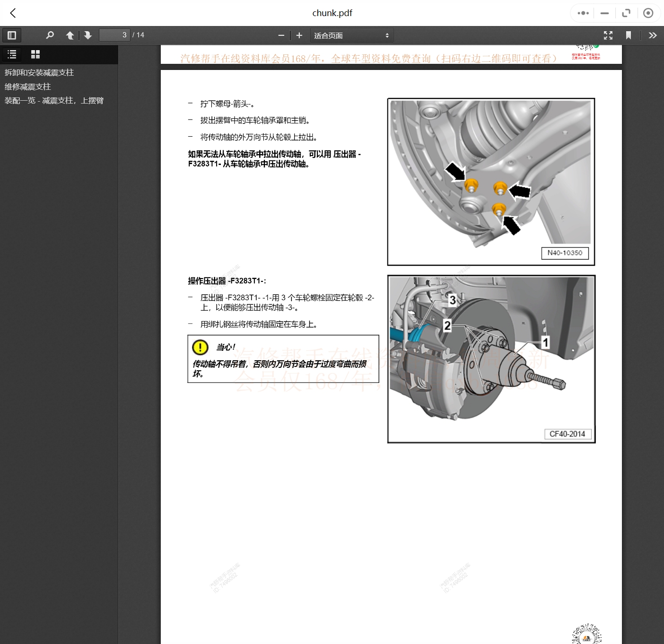This screenshot has height=644, width=664.
Task: Switch to thumbnails grid view
Action: click(x=35, y=54)
